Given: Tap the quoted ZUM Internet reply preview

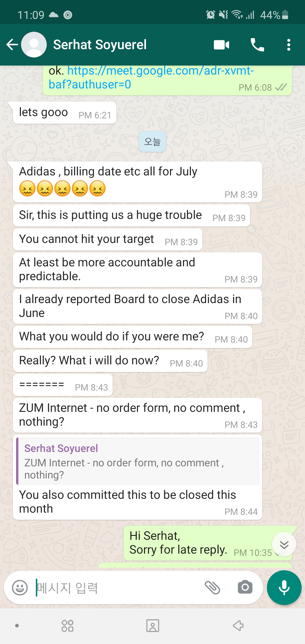Looking at the screenshot, I should (138, 461).
